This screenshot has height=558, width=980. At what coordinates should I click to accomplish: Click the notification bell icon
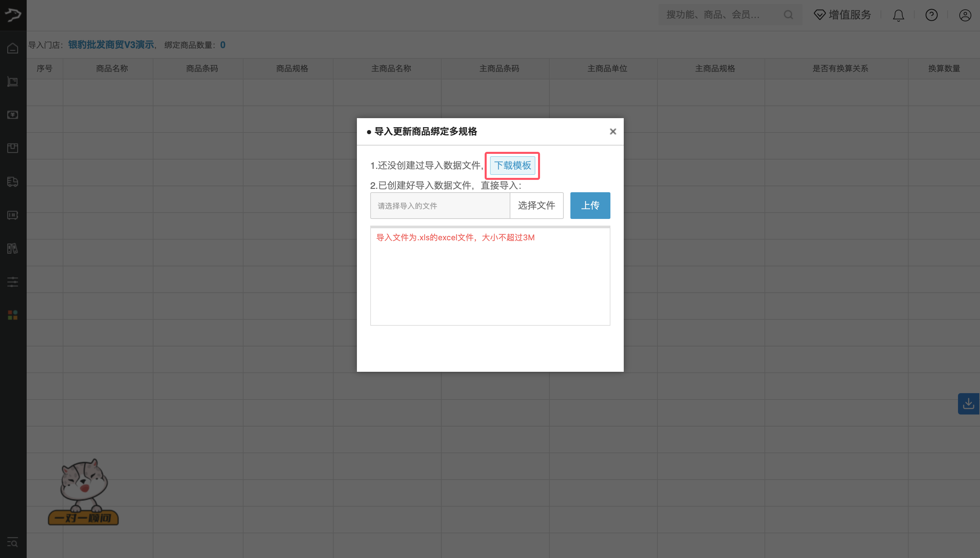(x=898, y=15)
